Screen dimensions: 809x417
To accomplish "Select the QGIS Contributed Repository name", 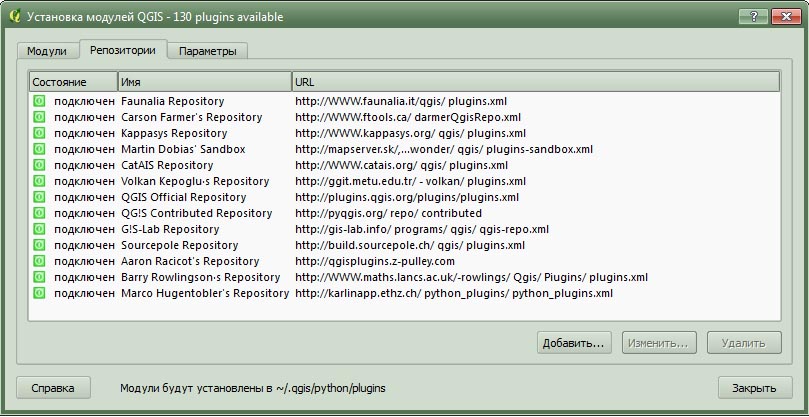I will pos(197,213).
